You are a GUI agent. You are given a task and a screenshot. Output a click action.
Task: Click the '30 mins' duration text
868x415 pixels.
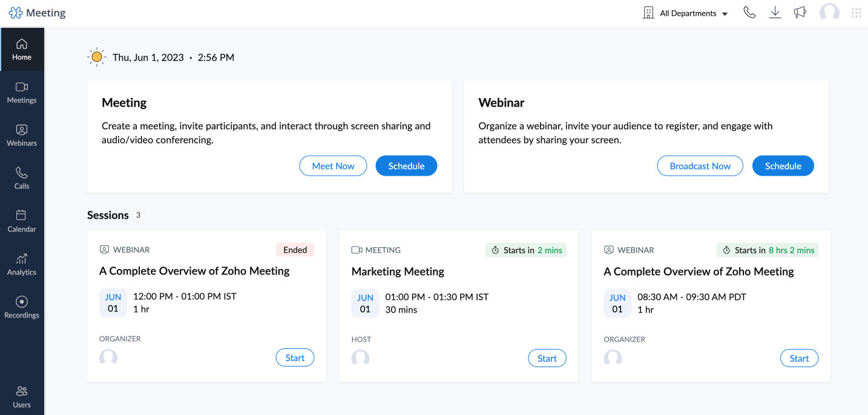pos(401,310)
